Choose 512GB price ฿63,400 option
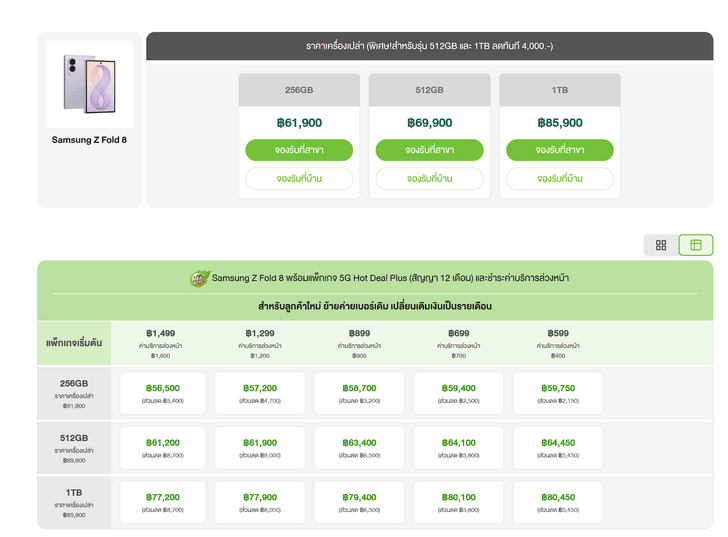This screenshot has height=537, width=728. 359,448
